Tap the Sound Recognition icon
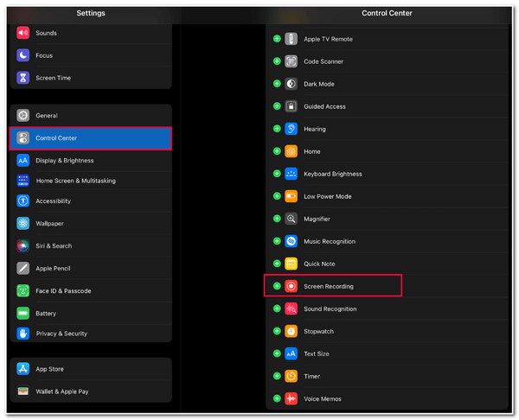The image size is (519, 420). click(291, 309)
